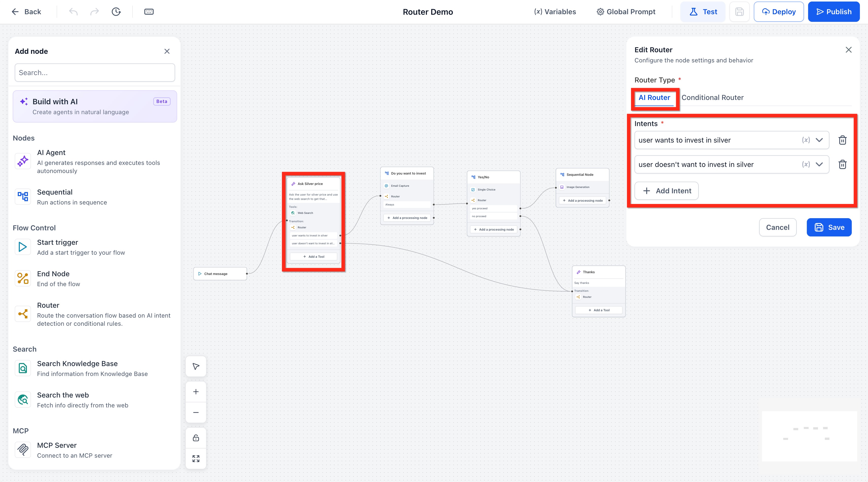The image size is (868, 482).
Task: Select the AI Router tab
Action: 654,98
